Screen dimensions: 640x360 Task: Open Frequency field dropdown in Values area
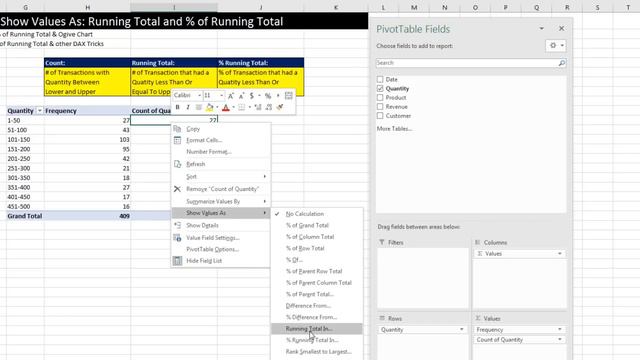560,329
